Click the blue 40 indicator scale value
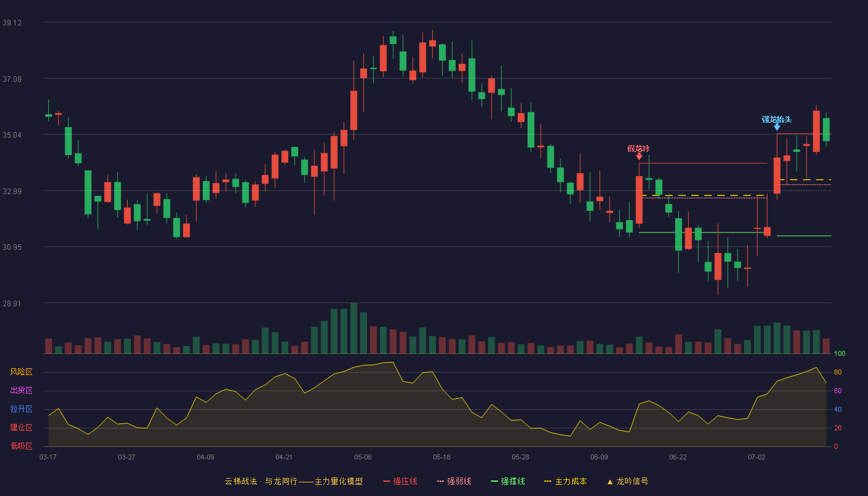 (838, 409)
